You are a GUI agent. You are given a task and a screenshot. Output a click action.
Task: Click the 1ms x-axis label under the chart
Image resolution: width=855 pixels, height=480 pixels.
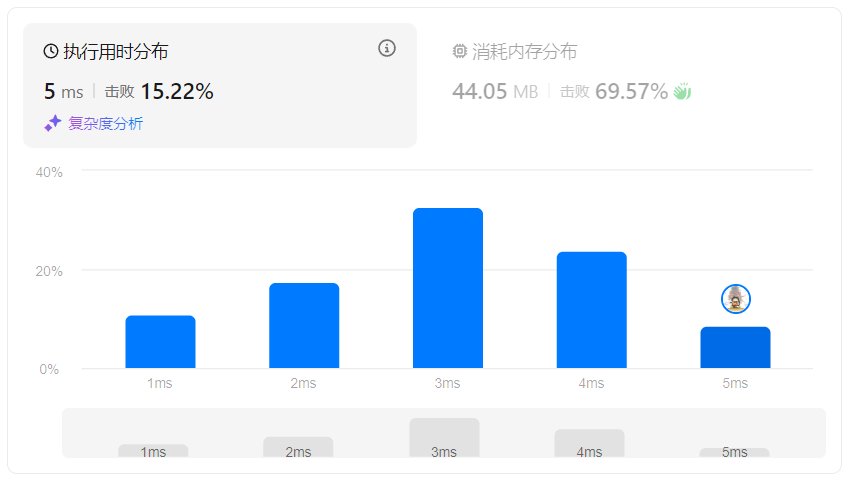point(160,383)
